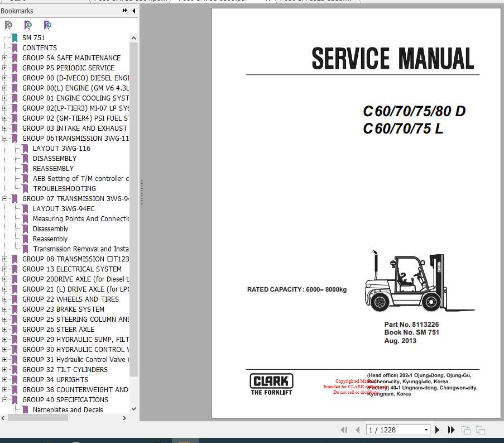
Task: Select DISASSEMBLY bookmark under Group 06
Action: click(x=55, y=158)
